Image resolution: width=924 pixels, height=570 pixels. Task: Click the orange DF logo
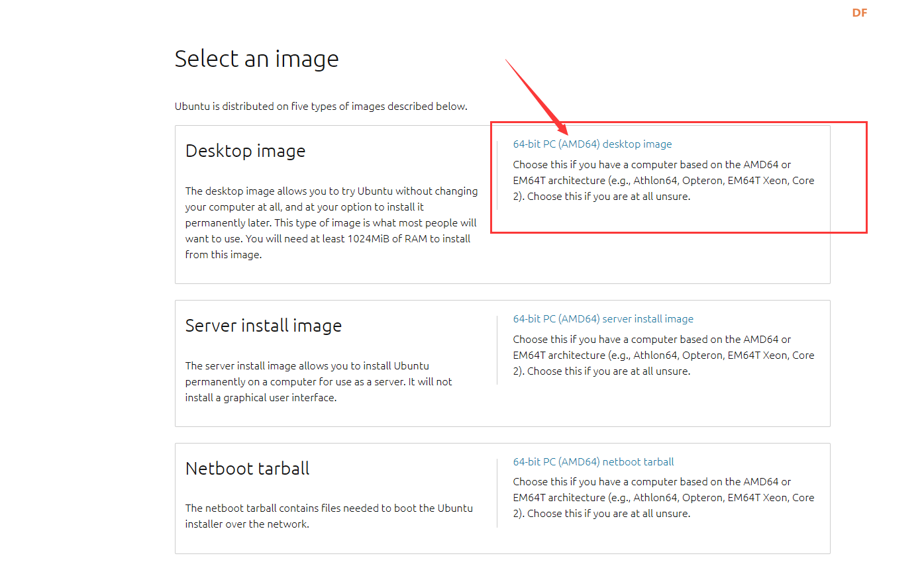(859, 13)
